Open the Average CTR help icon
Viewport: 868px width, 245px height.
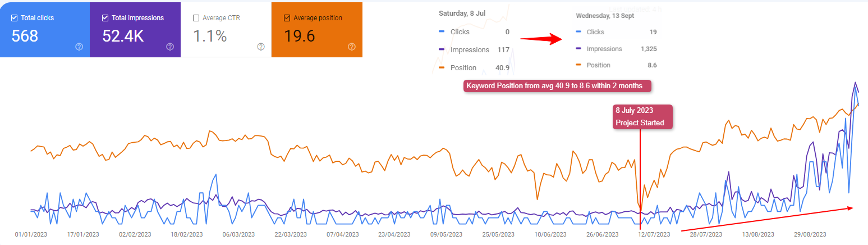(x=261, y=47)
